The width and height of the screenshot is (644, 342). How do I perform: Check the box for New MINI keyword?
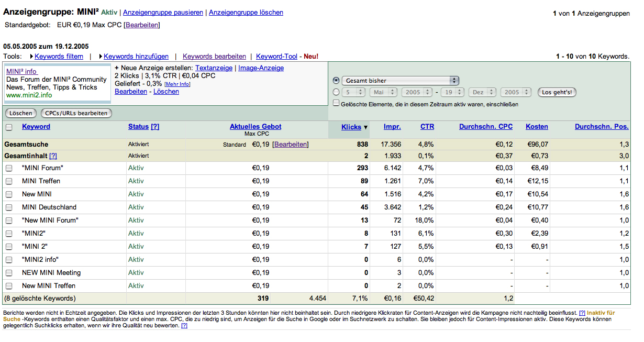[9, 194]
